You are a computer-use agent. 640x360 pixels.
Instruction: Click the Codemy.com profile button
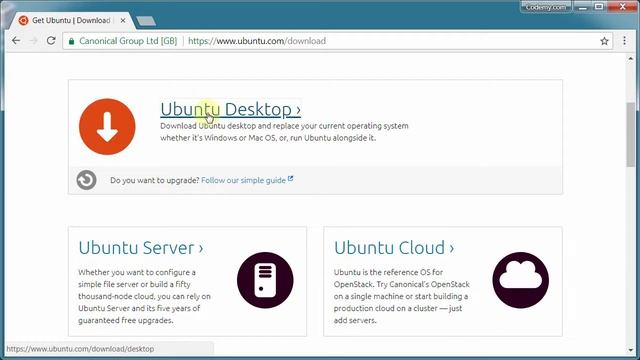click(x=546, y=7)
